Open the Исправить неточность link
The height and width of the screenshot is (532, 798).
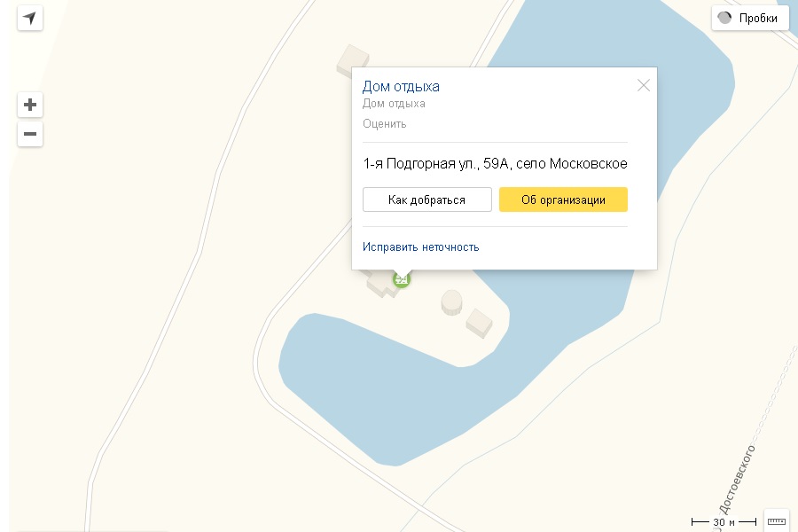pyautogui.click(x=421, y=246)
